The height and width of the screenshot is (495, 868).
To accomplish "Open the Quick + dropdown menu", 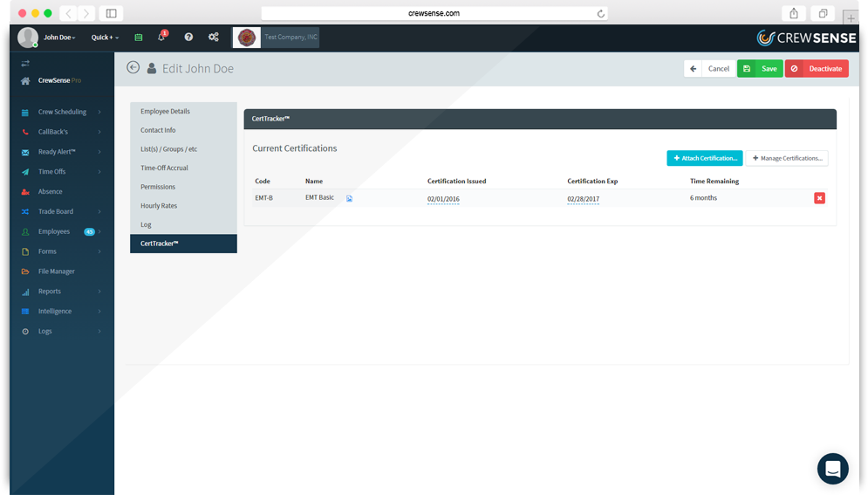I will tap(105, 37).
